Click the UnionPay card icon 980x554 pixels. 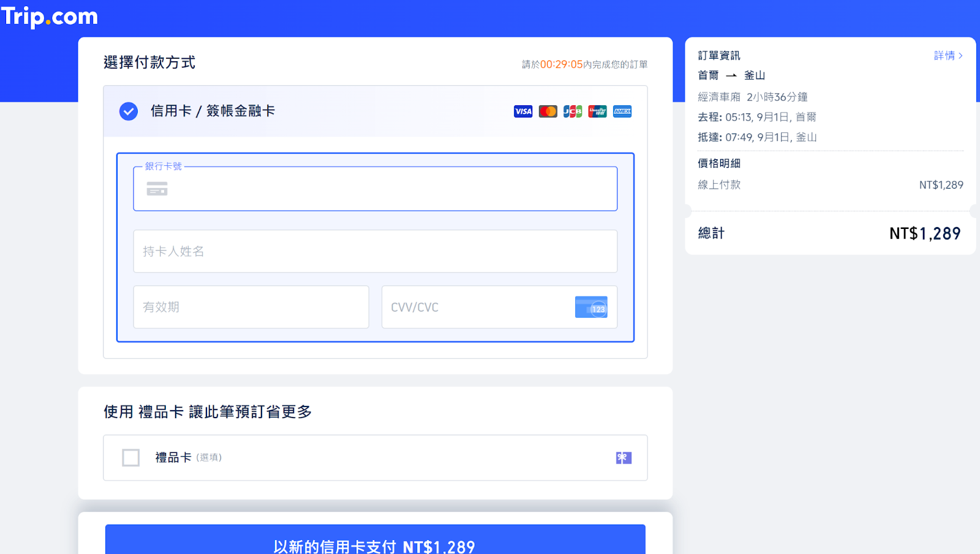click(597, 111)
